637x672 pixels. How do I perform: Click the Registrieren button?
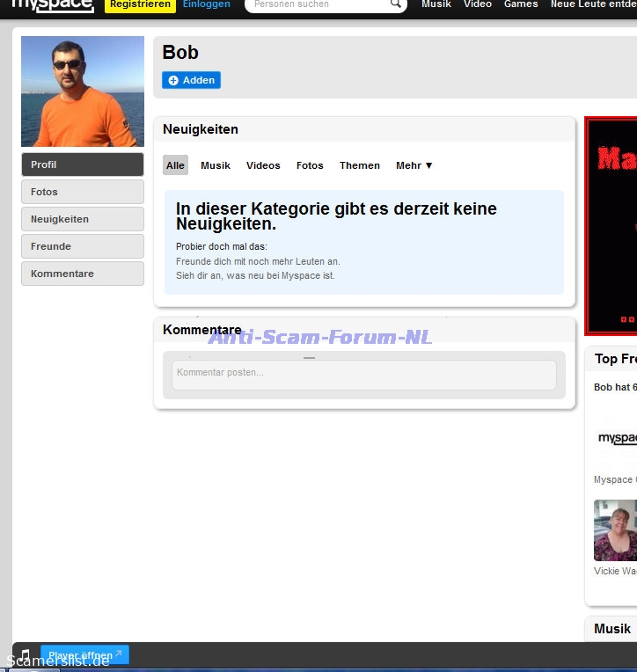pos(140,4)
